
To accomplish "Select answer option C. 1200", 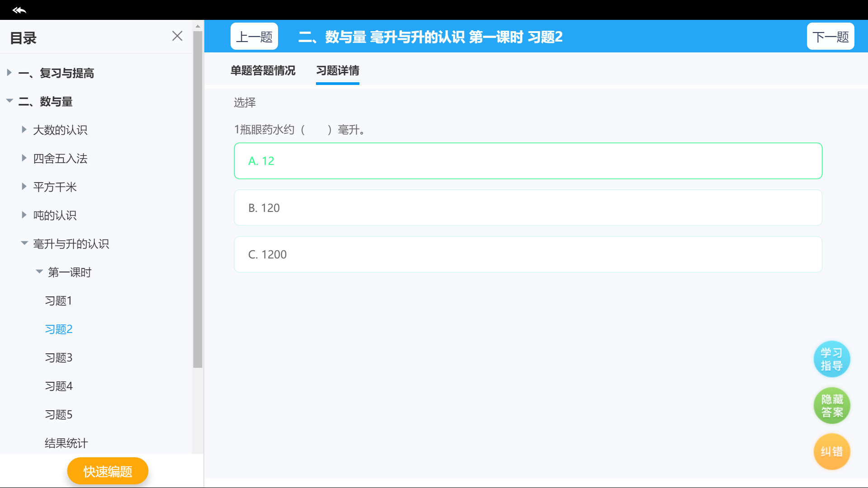I will coord(528,254).
